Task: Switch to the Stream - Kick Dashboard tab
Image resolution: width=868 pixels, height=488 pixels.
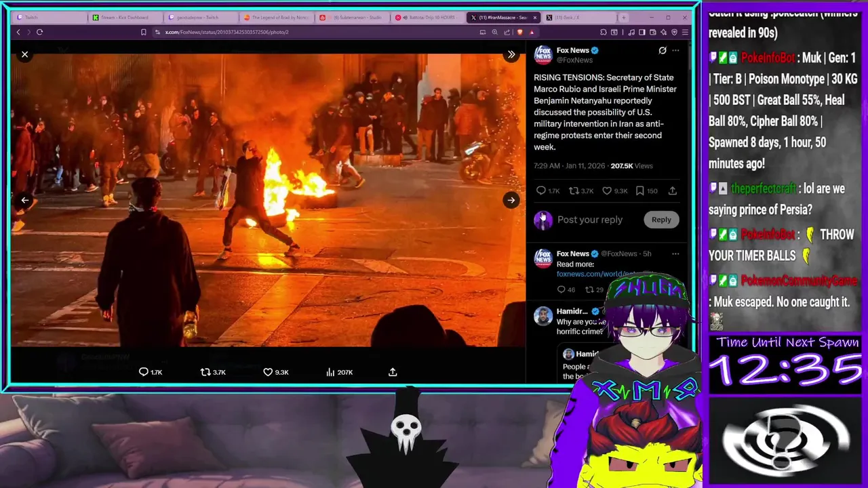Action: 125,17
